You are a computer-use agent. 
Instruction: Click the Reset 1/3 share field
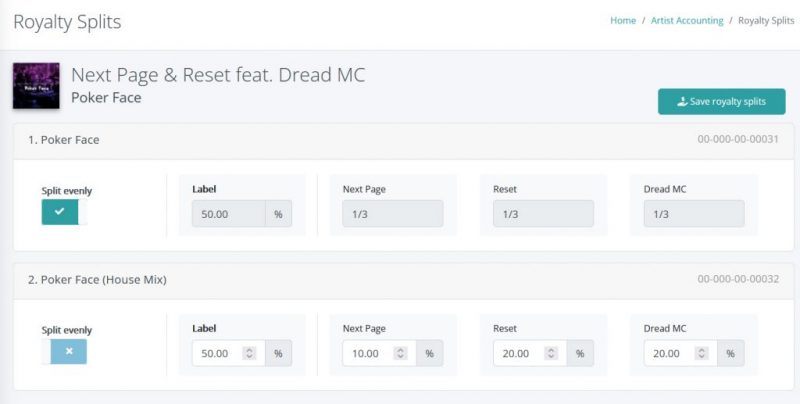coord(543,214)
